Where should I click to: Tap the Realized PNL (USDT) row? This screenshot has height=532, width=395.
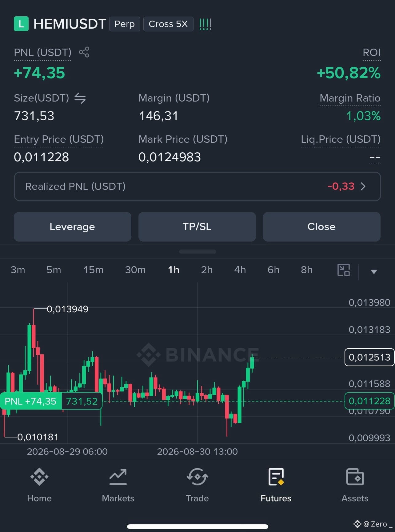coord(197,186)
